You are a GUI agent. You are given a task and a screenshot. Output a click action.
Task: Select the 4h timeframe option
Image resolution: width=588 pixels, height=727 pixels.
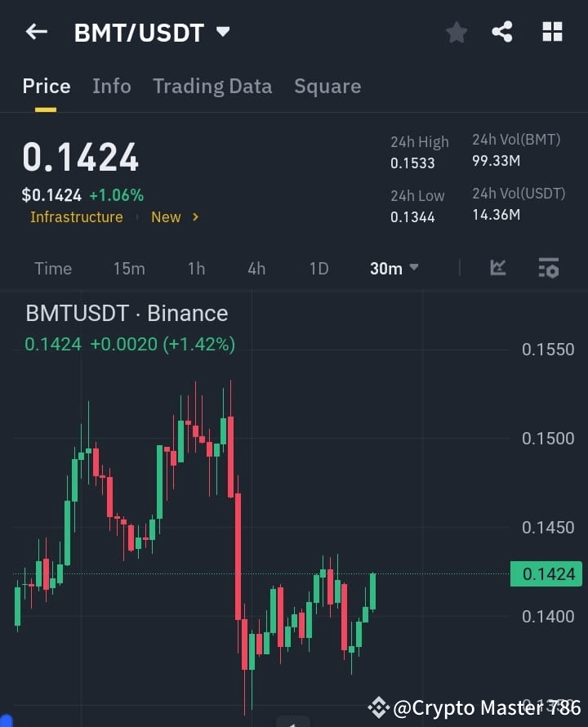pos(256,267)
